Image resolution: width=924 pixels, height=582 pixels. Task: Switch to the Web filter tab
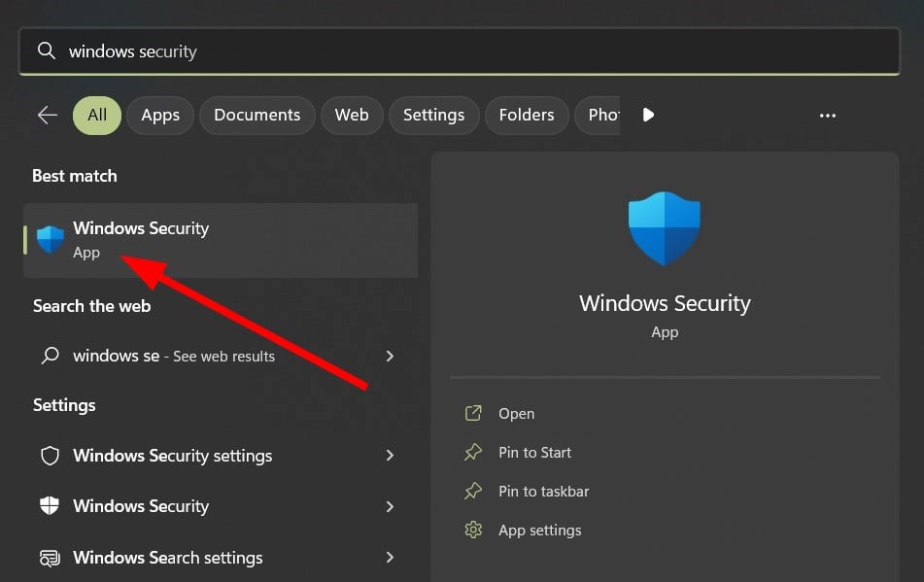[x=352, y=115]
